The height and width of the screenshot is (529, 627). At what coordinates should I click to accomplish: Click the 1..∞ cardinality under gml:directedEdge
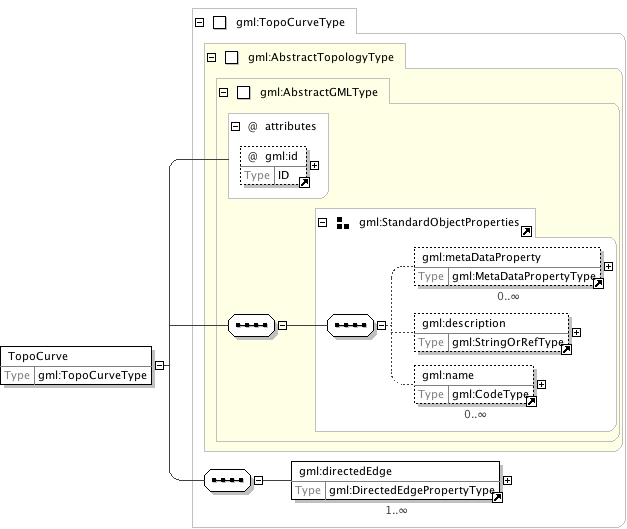point(396,510)
